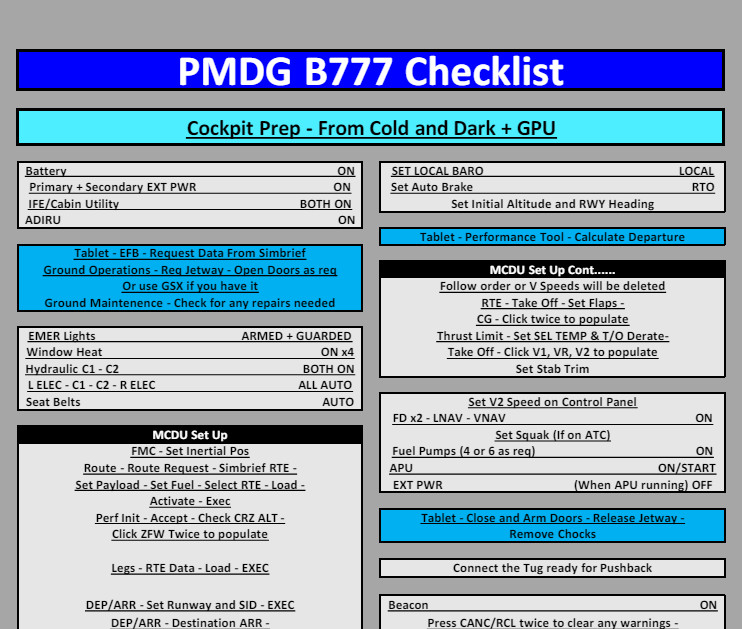Select L ELEC - C1 - C2 - R ELEC row
The height and width of the screenshot is (629, 742).
click(x=190, y=385)
